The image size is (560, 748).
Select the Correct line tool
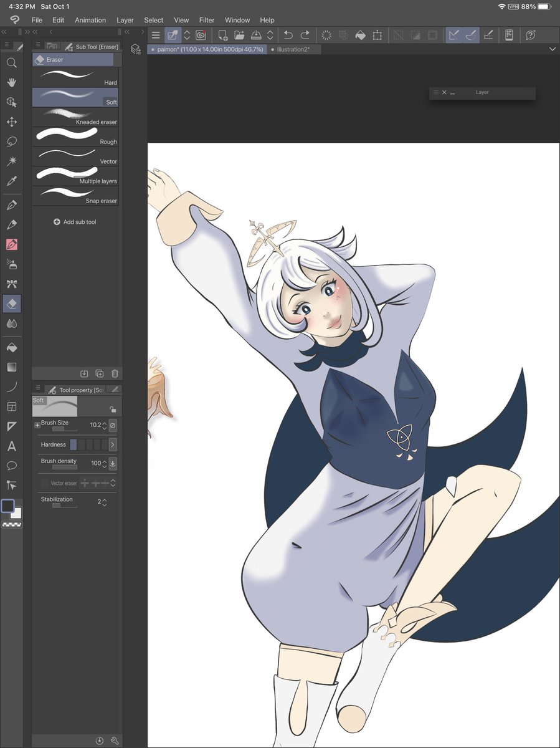(x=11, y=485)
